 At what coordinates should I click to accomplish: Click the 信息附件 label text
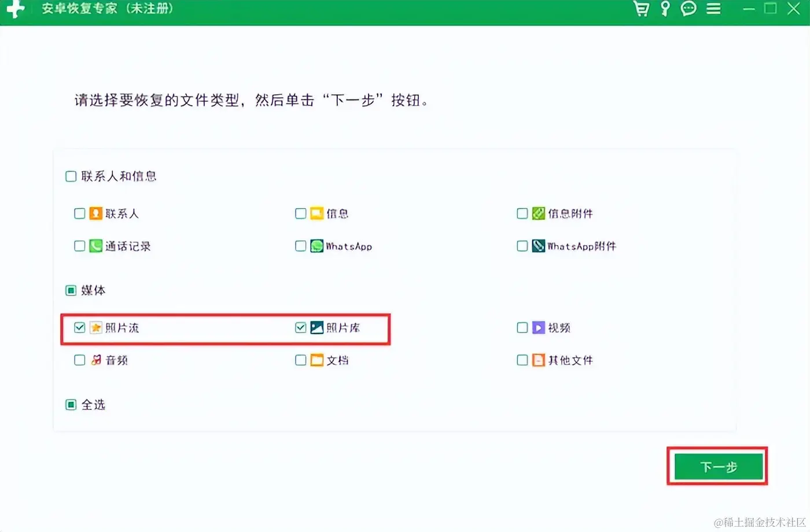(x=570, y=213)
